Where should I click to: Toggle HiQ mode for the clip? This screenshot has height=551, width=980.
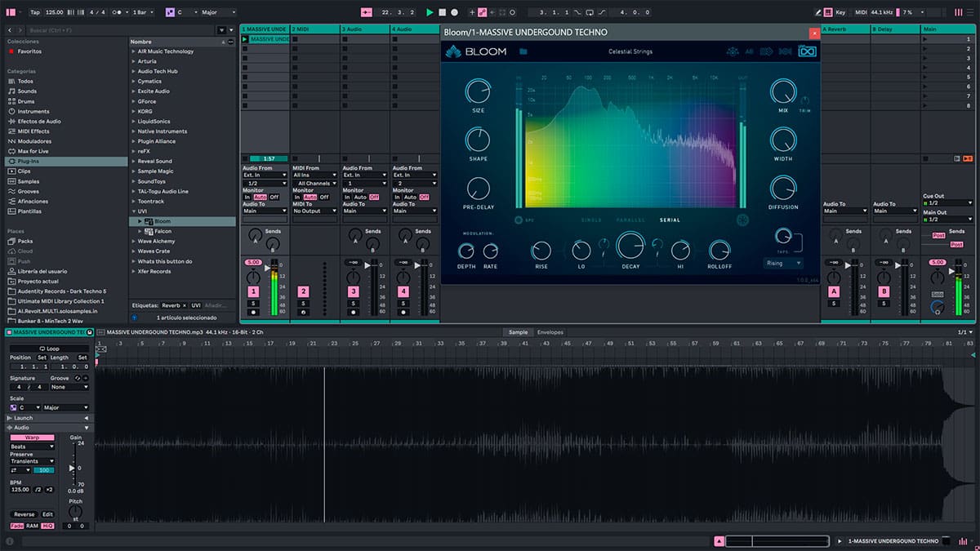pyautogui.click(x=47, y=526)
